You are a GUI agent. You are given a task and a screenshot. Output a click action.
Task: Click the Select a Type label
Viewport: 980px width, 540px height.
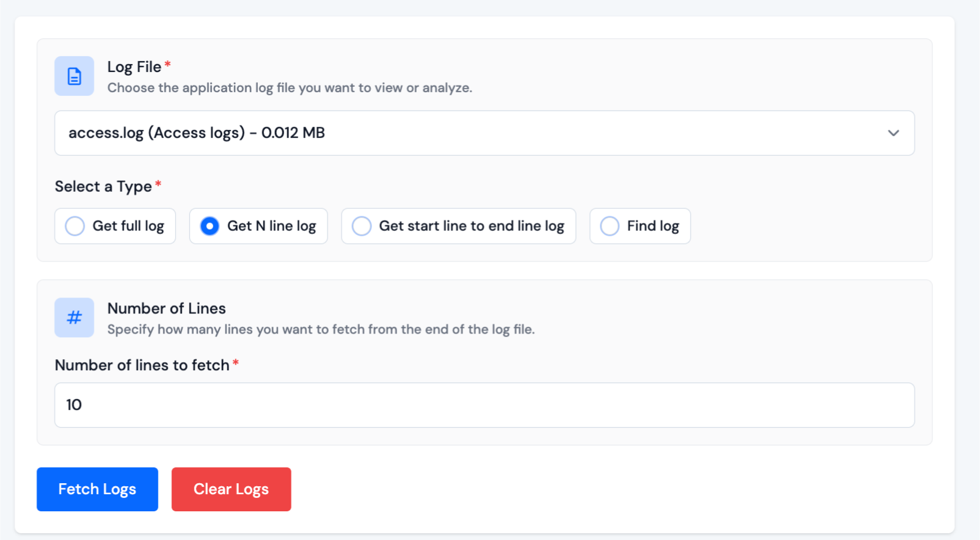tap(103, 186)
